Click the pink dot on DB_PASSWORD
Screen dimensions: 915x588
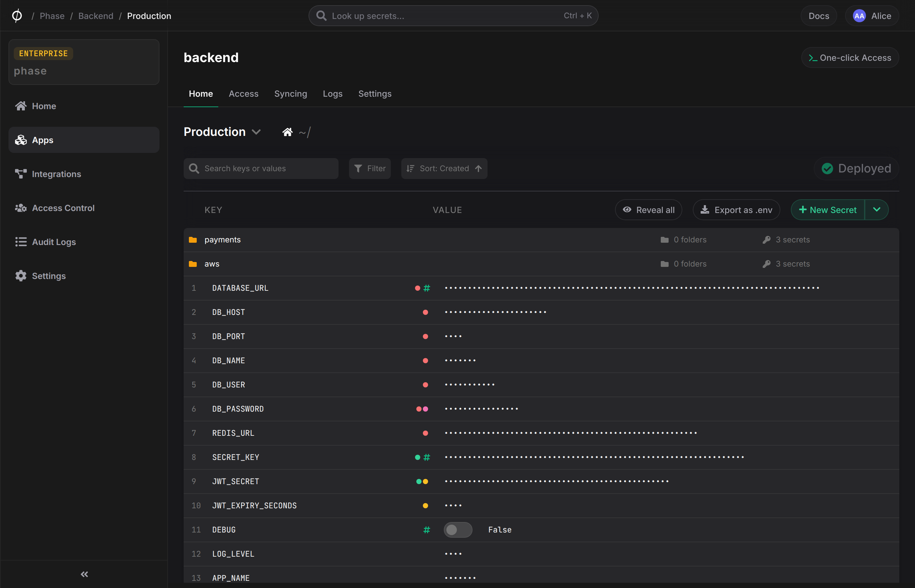click(x=425, y=409)
